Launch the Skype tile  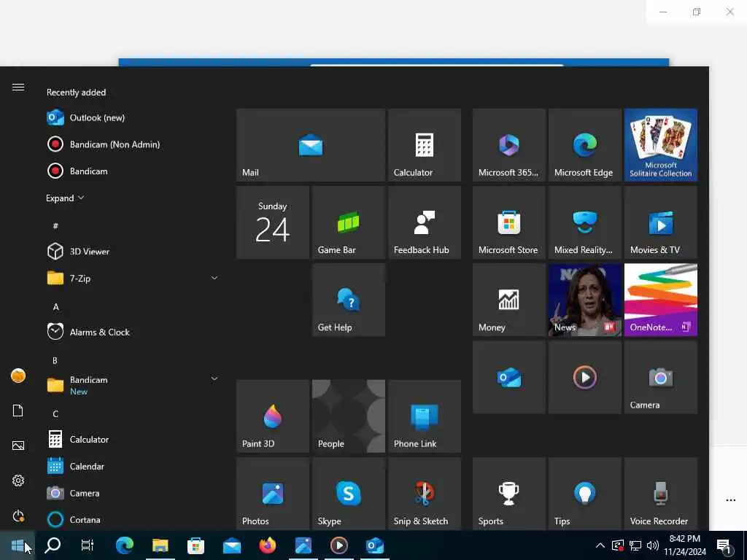(349, 494)
